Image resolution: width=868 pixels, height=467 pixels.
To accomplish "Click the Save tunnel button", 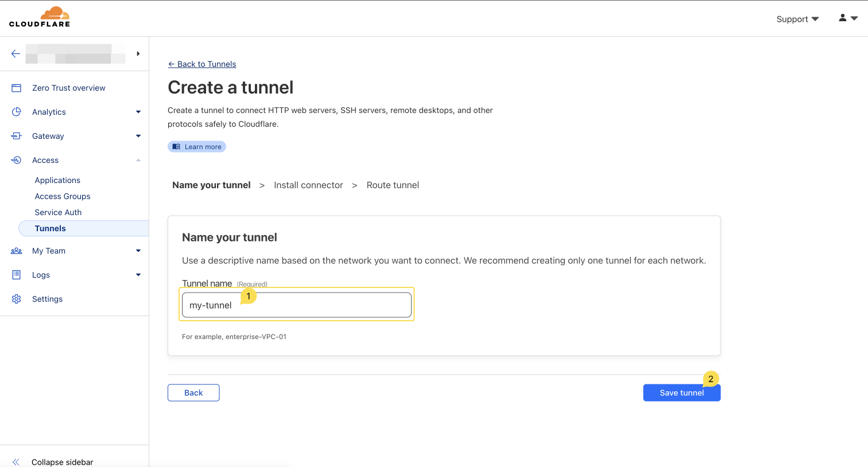I will [681, 393].
